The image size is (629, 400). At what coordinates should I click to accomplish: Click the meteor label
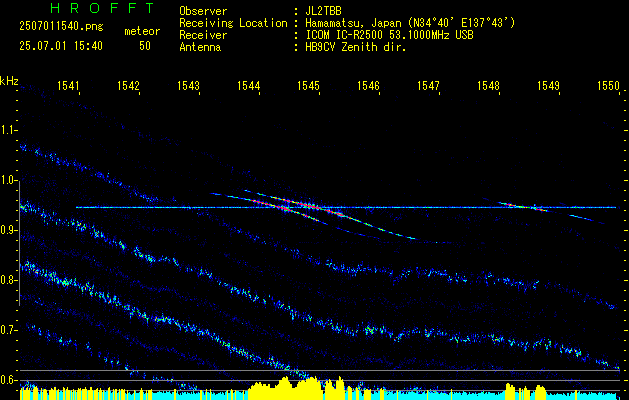(x=142, y=31)
